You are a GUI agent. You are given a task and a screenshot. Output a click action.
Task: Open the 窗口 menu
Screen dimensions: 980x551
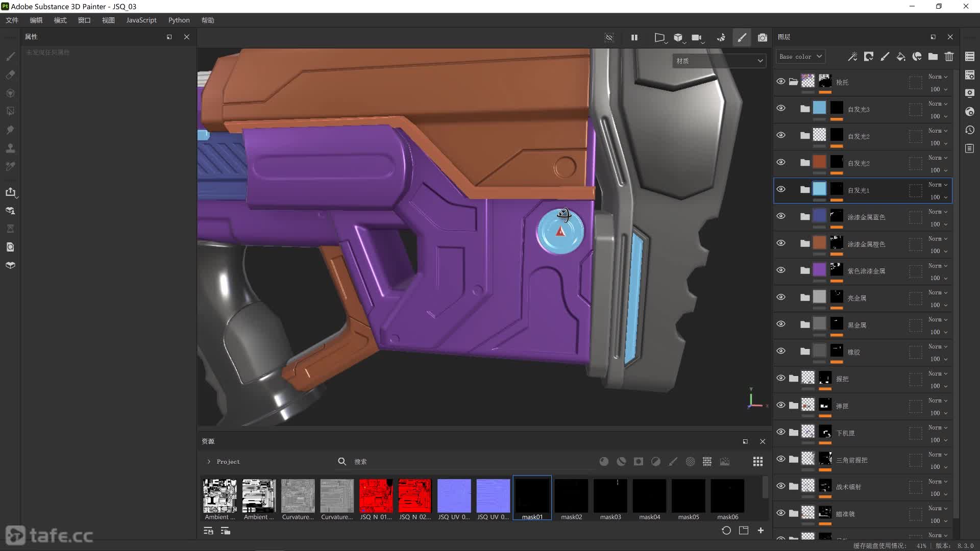pyautogui.click(x=84, y=20)
